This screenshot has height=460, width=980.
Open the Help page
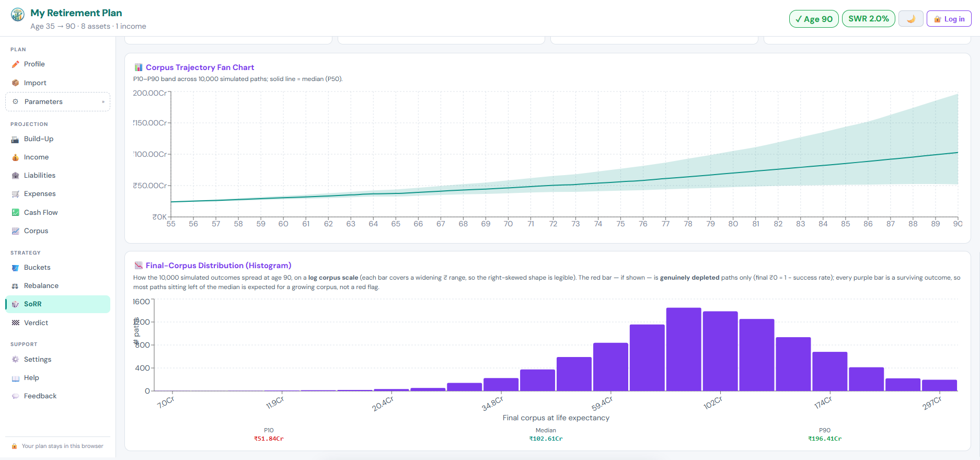click(x=57, y=378)
